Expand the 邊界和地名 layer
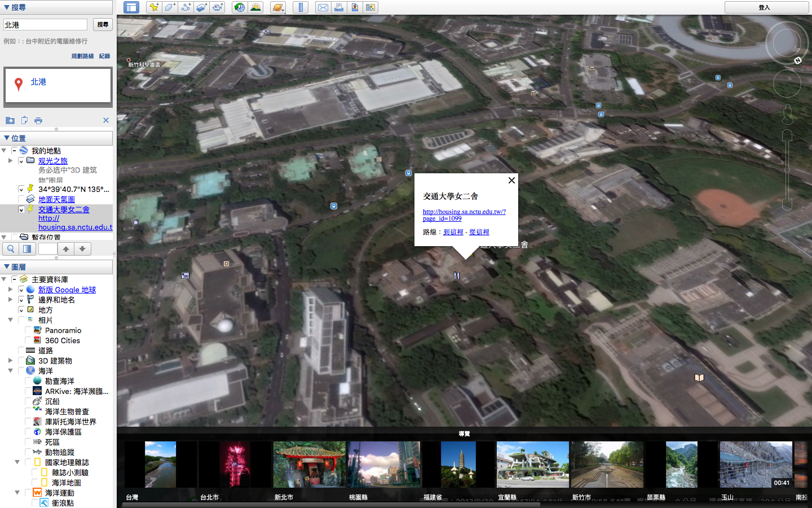Viewport: 812px width, 508px height. (x=10, y=300)
